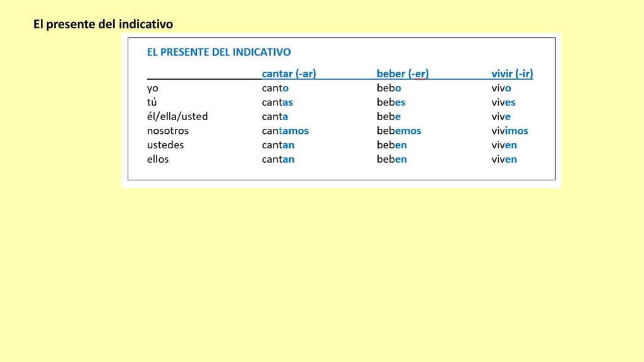Click the pronoun 'yo'
The width and height of the screenshot is (644, 362).
click(153, 88)
